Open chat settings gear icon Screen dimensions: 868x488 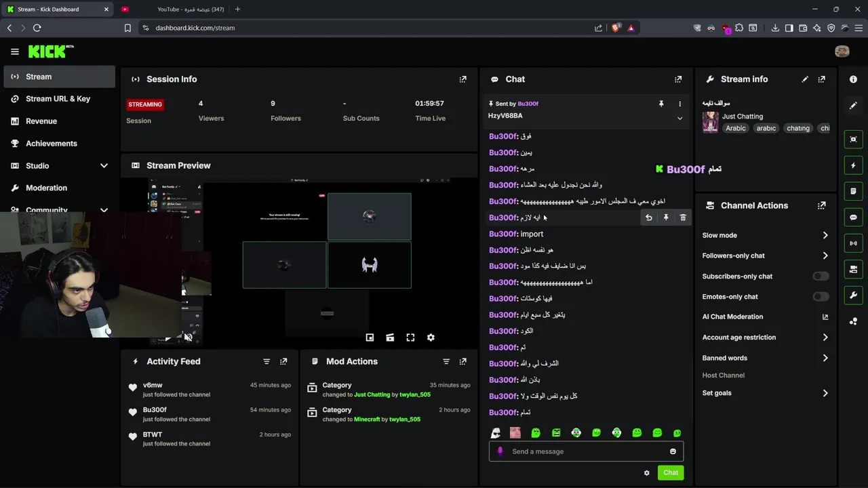tap(647, 473)
